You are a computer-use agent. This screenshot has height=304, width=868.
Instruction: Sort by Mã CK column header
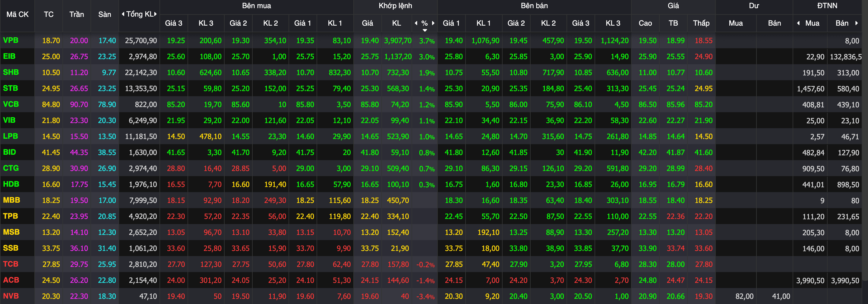pyautogui.click(x=17, y=14)
